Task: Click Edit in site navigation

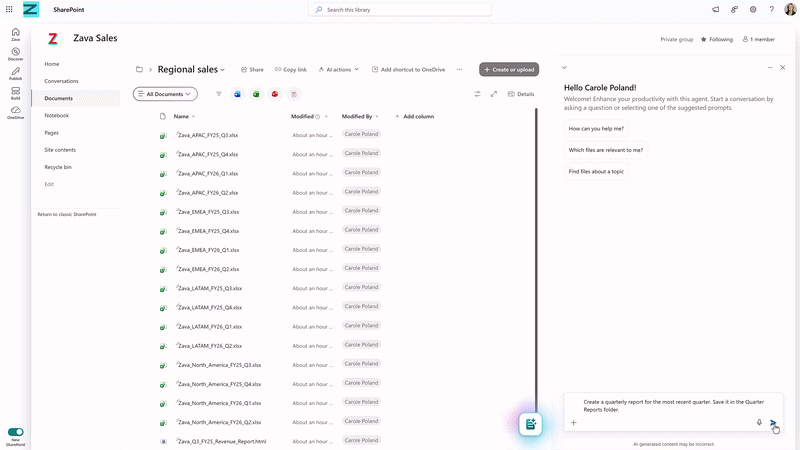Action: tap(49, 184)
